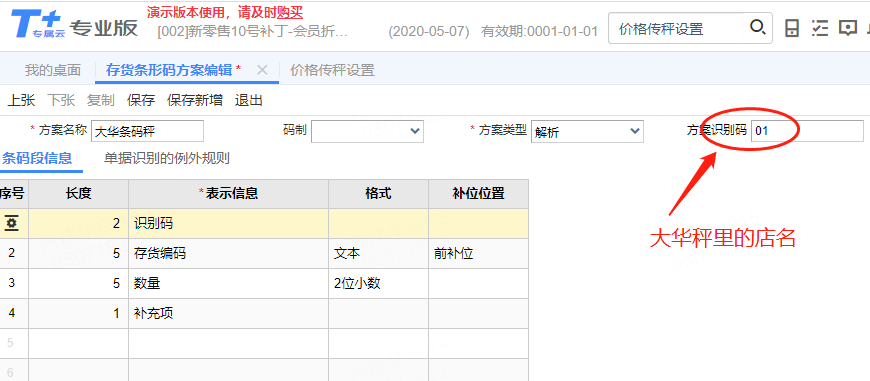Open the 单据识别的例外规则 tab

coord(166,159)
